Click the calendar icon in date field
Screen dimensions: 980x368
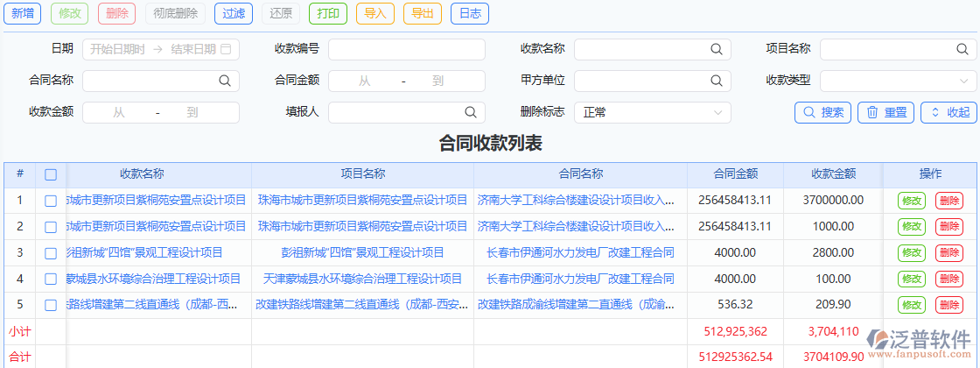227,49
